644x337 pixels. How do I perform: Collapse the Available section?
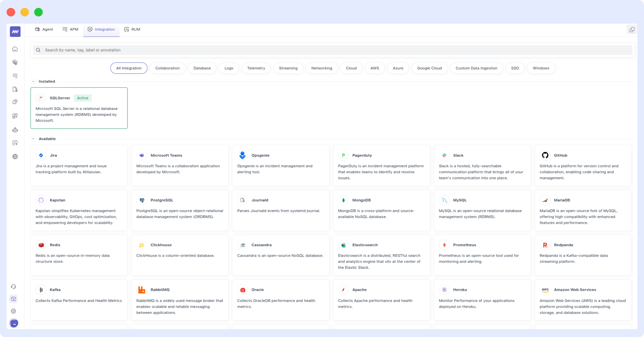(33, 139)
